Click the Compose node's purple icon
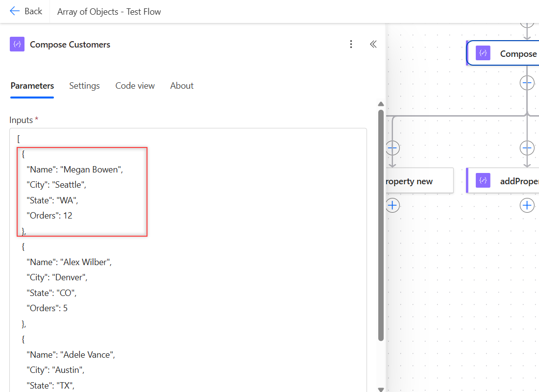The height and width of the screenshot is (392, 539). pyautogui.click(x=483, y=53)
